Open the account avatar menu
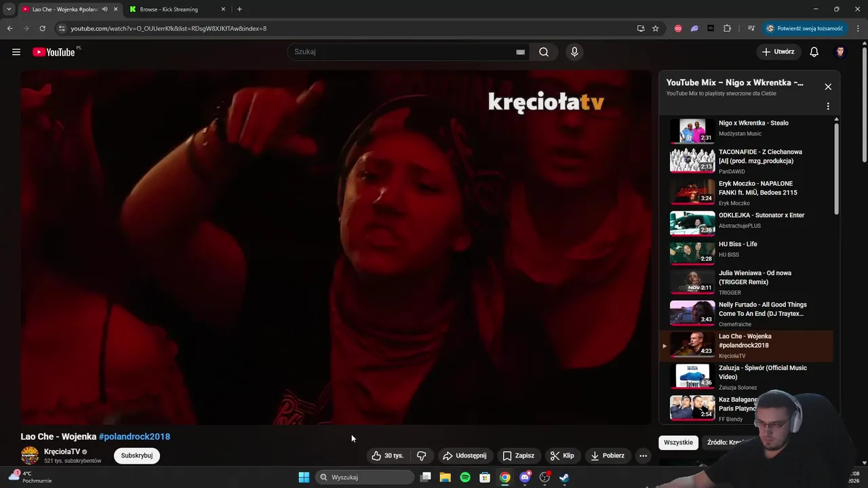This screenshot has width=868, height=488. (840, 52)
